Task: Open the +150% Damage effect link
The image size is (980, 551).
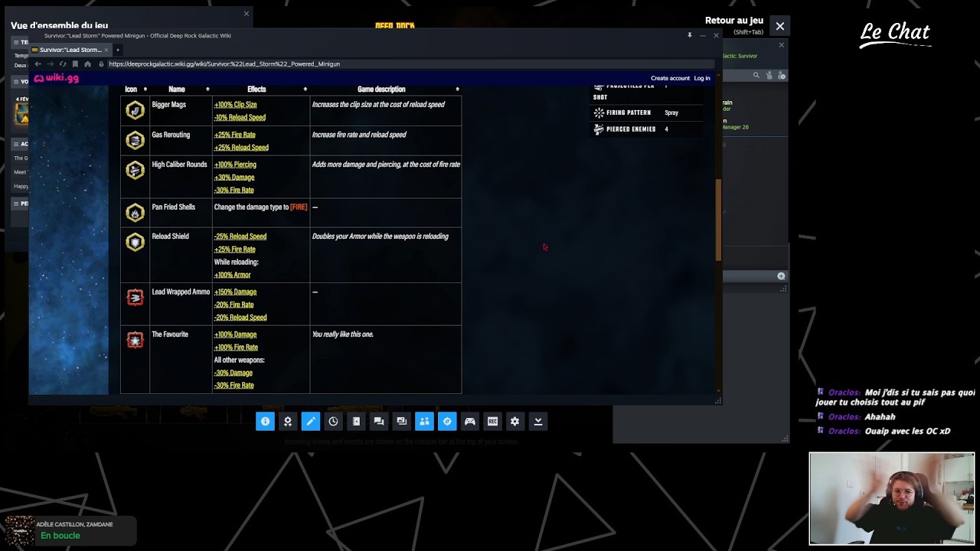Action: point(236,292)
